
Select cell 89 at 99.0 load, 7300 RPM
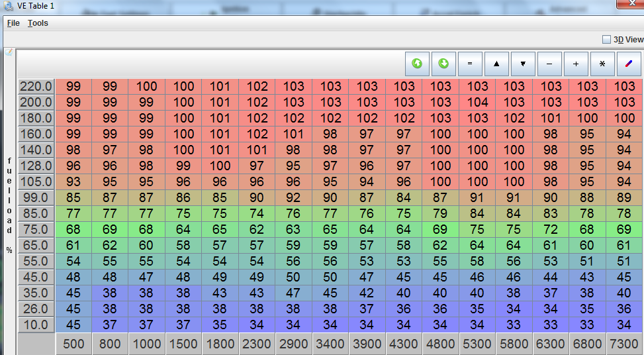[624, 197]
